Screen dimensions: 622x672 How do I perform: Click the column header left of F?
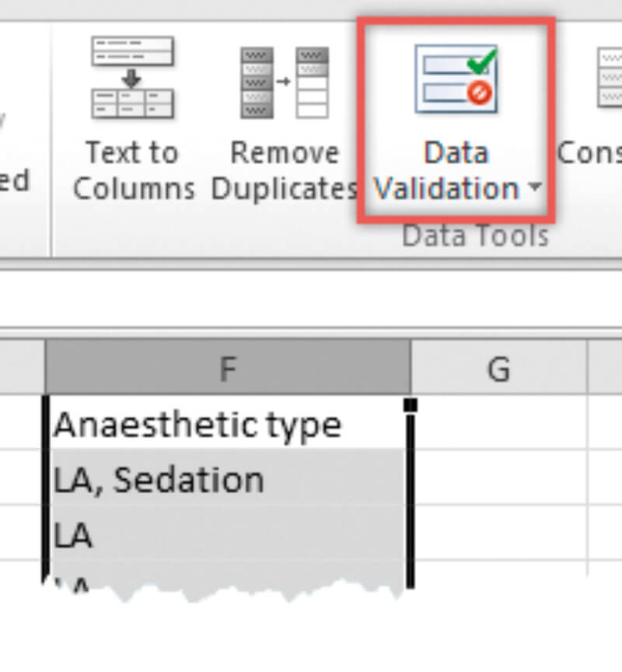click(x=22, y=367)
